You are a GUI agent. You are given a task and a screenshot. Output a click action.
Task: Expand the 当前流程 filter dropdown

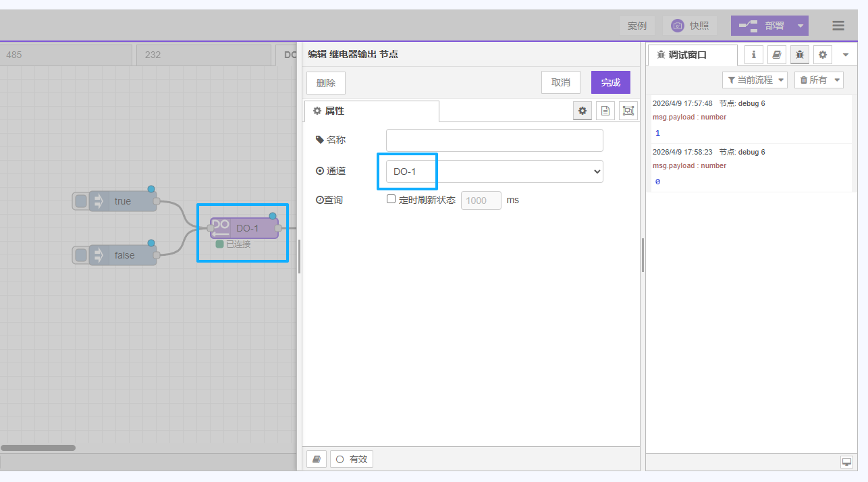pos(755,80)
